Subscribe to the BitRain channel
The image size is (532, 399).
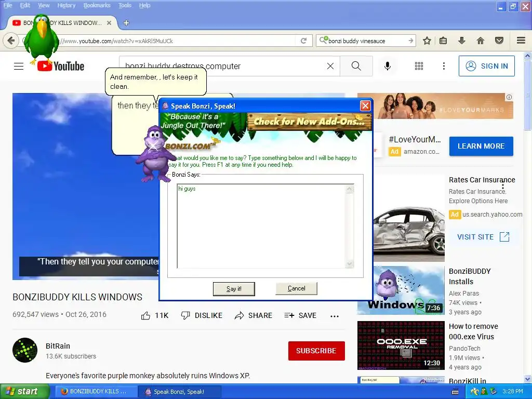(x=316, y=351)
